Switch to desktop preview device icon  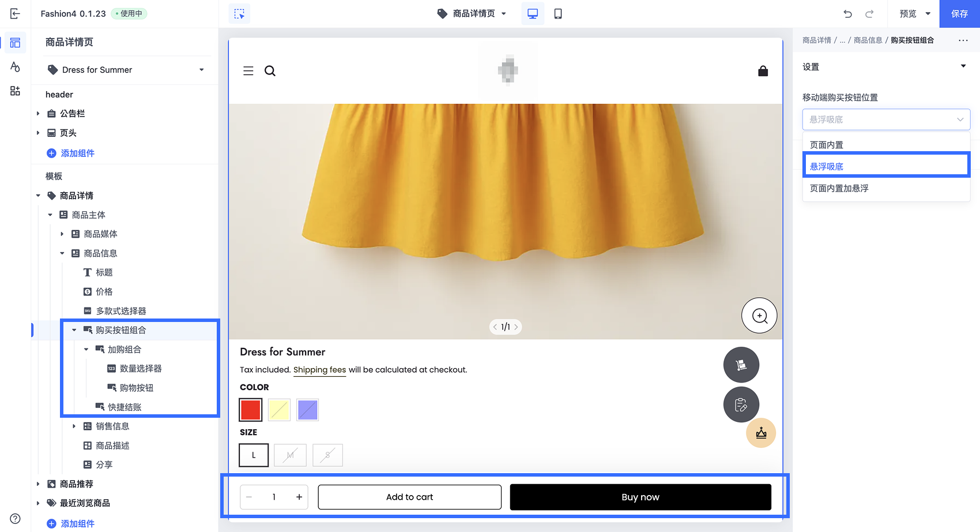point(532,13)
